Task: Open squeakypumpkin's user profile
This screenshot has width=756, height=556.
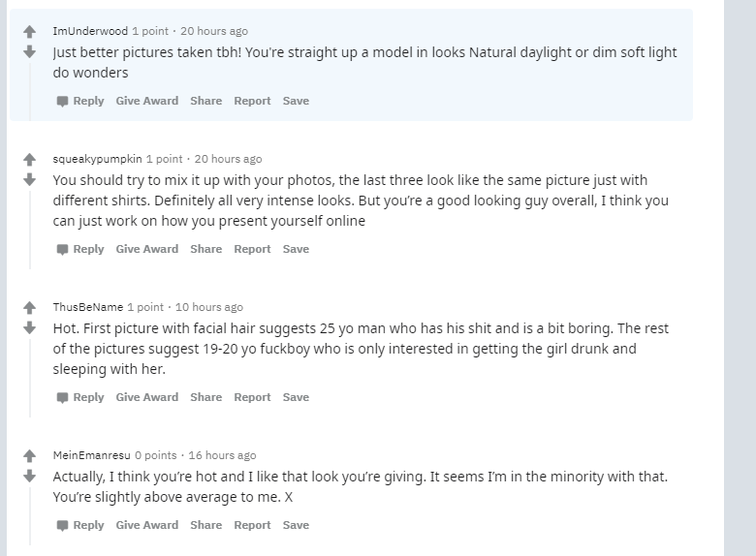Action: click(97, 159)
